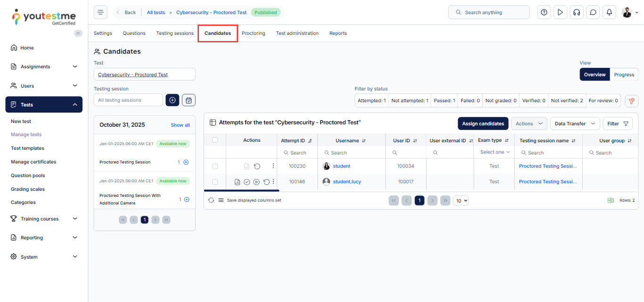Open the help question mark icon
644x302 pixels.
click(544, 12)
